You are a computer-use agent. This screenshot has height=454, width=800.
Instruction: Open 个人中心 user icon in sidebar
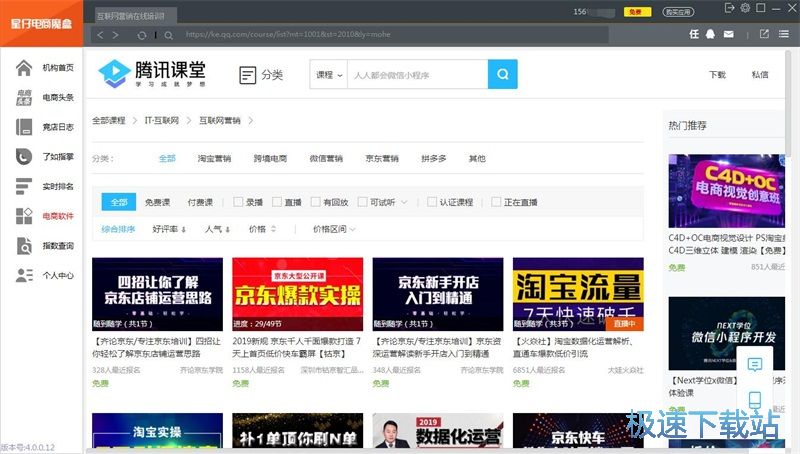point(24,275)
